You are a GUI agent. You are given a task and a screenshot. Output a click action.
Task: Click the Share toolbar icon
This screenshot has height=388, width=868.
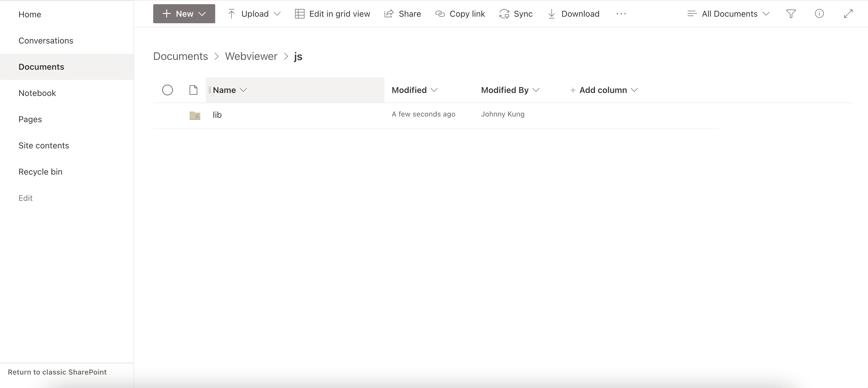(x=389, y=14)
